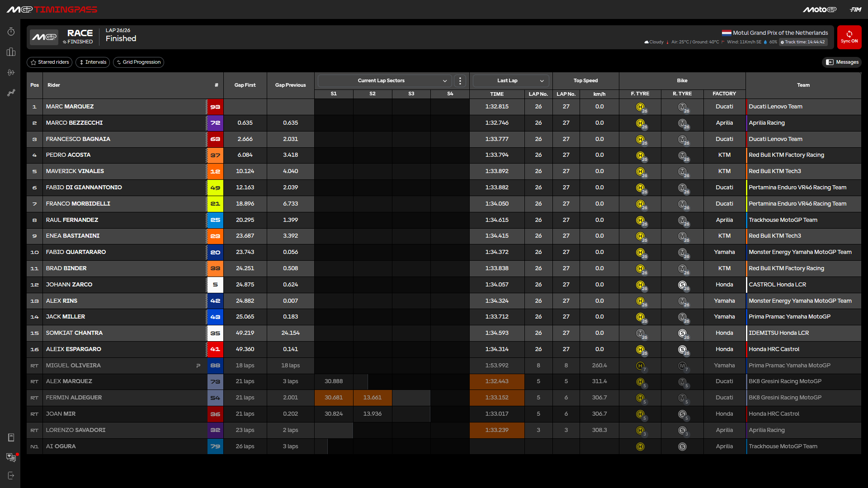Click the logout sidebar icon
Screen dimensions: 868x488
(x=11, y=475)
